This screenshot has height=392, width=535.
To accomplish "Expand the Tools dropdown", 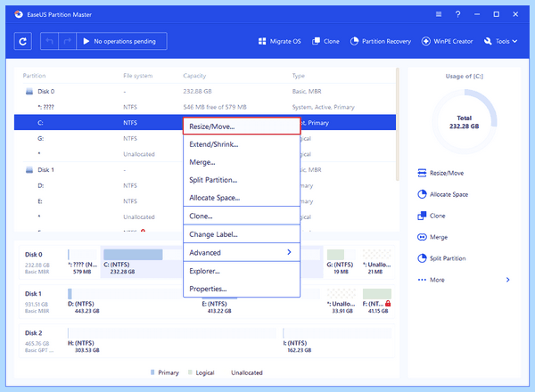I will [500, 41].
